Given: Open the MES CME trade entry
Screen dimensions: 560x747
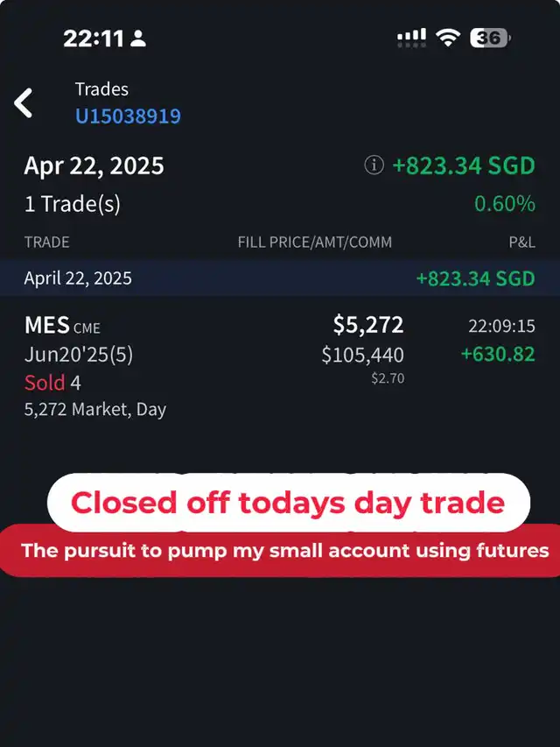Looking at the screenshot, I should pyautogui.click(x=280, y=367).
